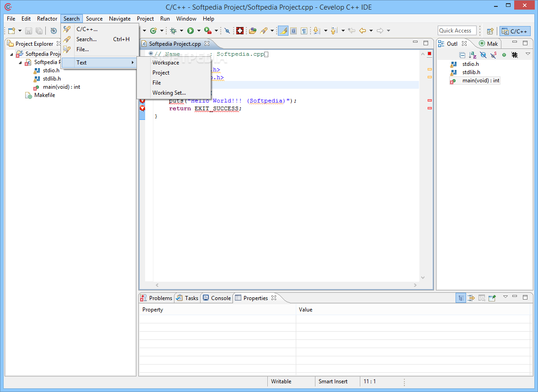Image resolution: width=538 pixels, height=392 pixels.
Task: Close the Properties view tab
Action: point(274,298)
